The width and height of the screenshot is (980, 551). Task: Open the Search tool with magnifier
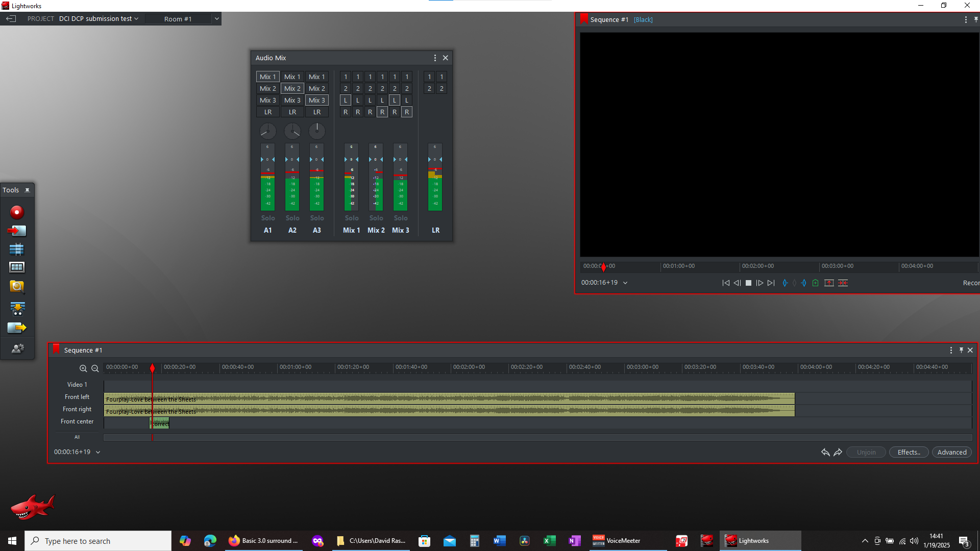17,287
